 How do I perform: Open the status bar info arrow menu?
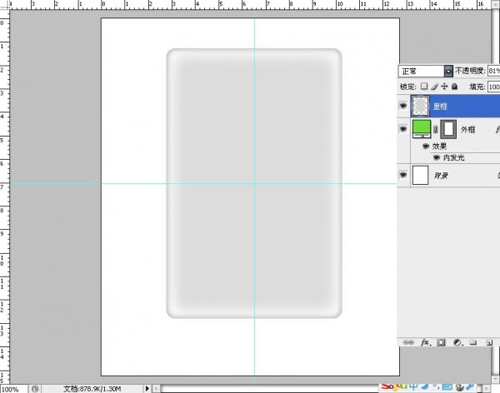147,388
